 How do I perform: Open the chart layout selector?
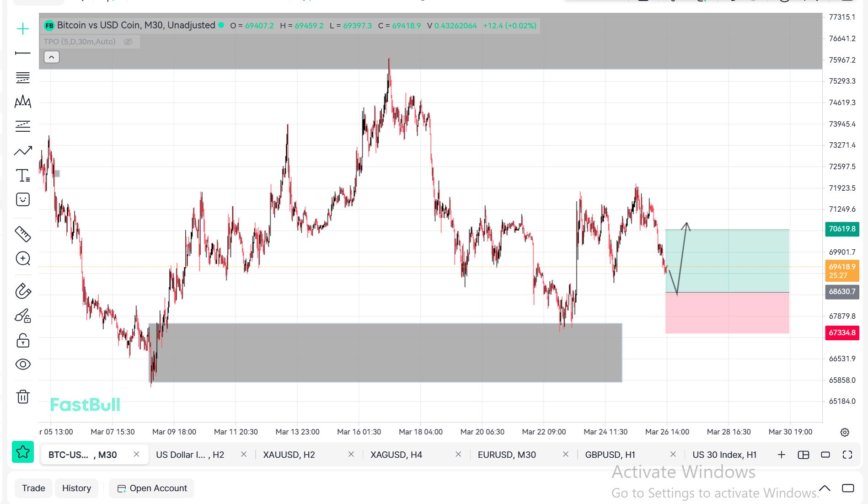coord(803,455)
